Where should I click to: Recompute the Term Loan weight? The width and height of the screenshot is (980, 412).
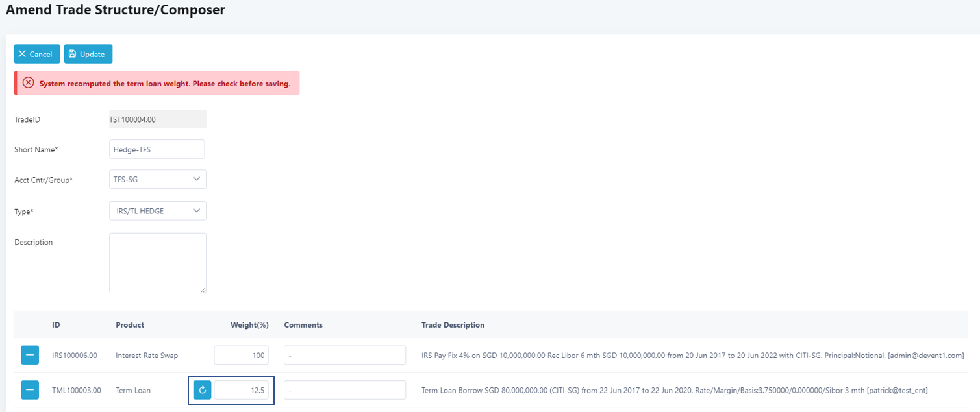[x=203, y=390]
